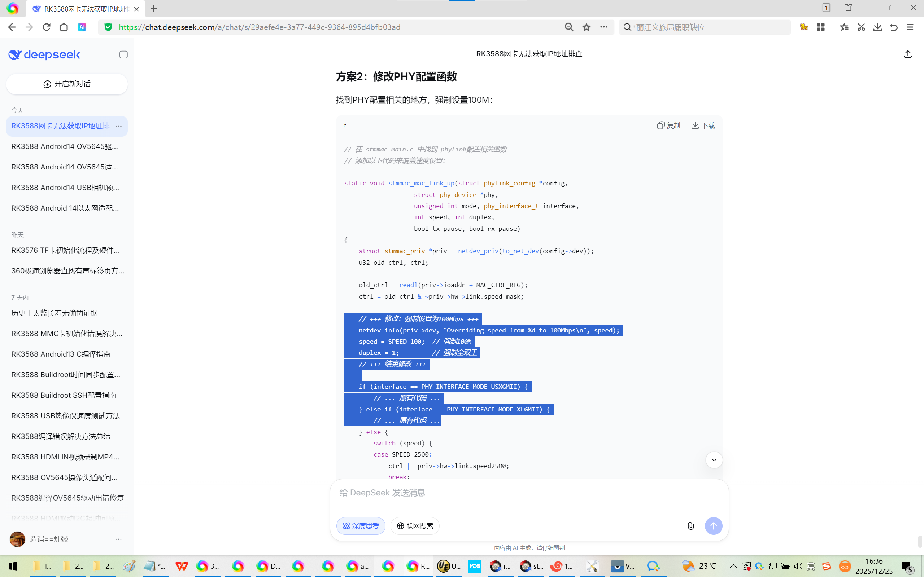The width and height of the screenshot is (924, 577).
Task: Click the browser refresh icon
Action: pos(47,27)
